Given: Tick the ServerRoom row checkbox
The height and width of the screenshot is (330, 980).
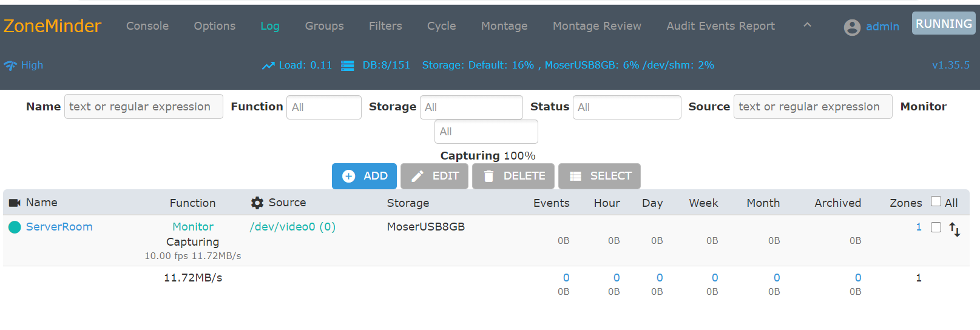Looking at the screenshot, I should 936,227.
